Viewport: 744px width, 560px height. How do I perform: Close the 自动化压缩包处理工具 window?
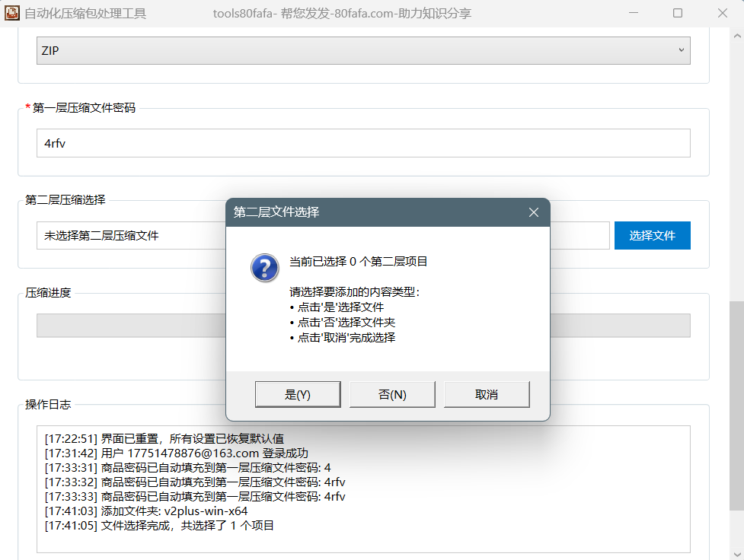coord(722,13)
